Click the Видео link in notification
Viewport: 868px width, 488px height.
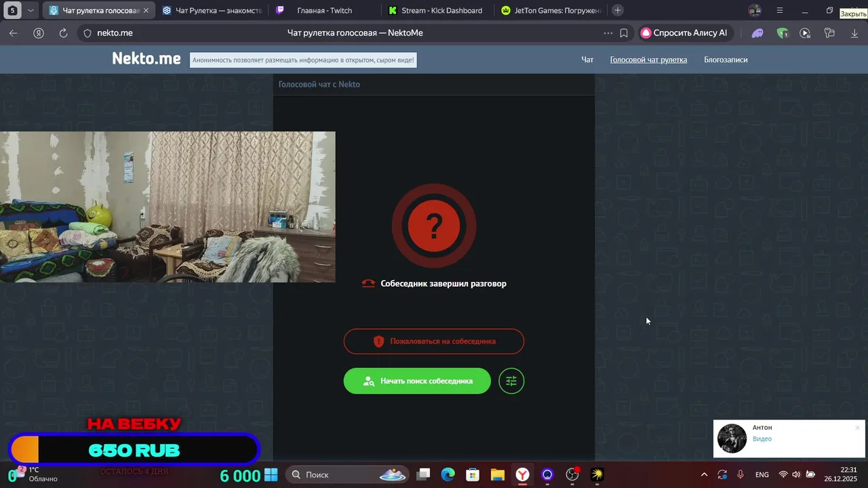[x=762, y=439]
